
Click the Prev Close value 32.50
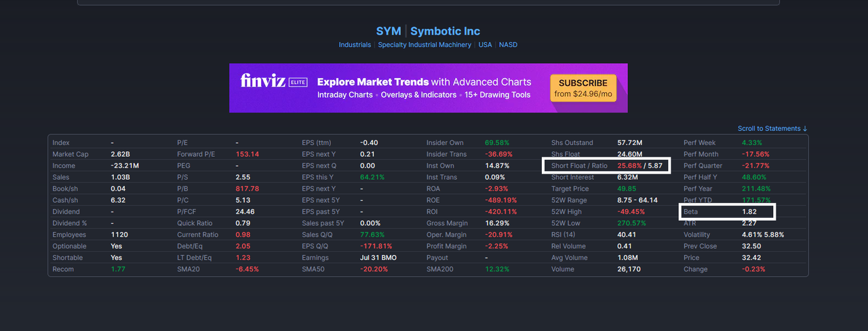[751, 246]
